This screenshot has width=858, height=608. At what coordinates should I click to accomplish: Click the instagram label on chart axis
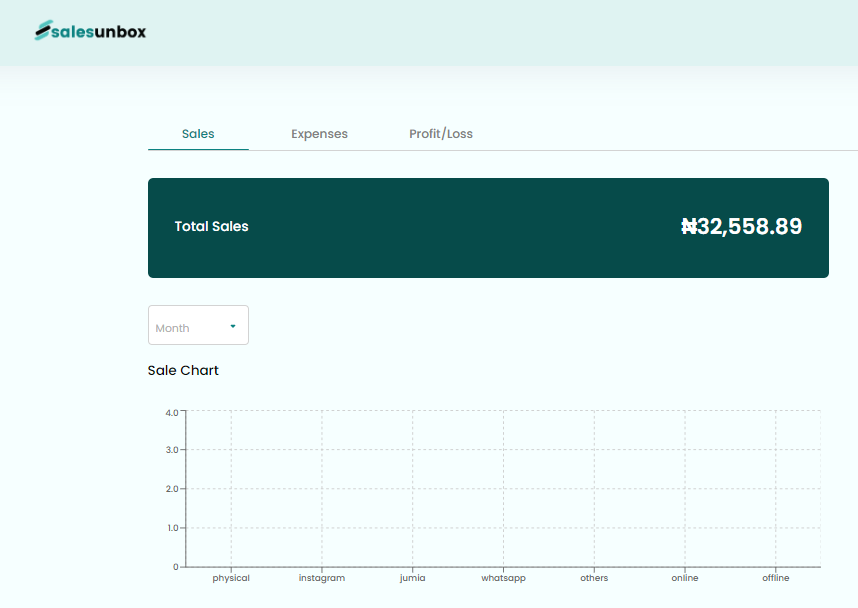tap(322, 579)
